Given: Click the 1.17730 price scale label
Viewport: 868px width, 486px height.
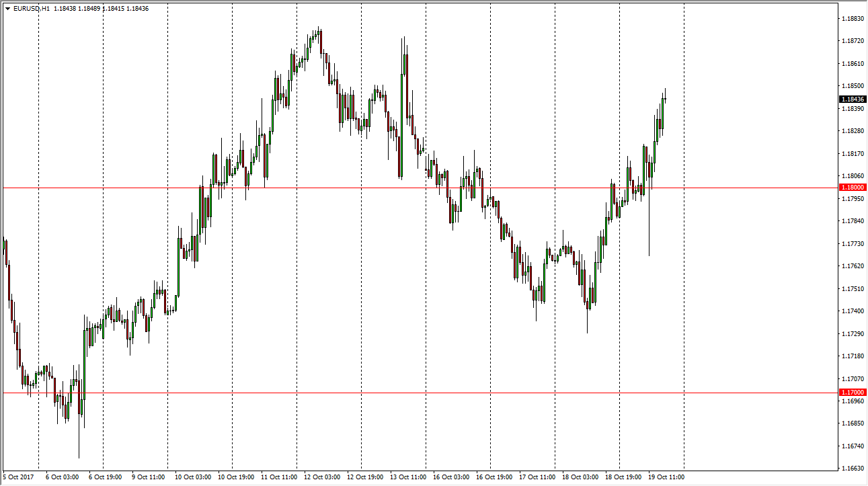Looking at the screenshot, I should click(852, 243).
